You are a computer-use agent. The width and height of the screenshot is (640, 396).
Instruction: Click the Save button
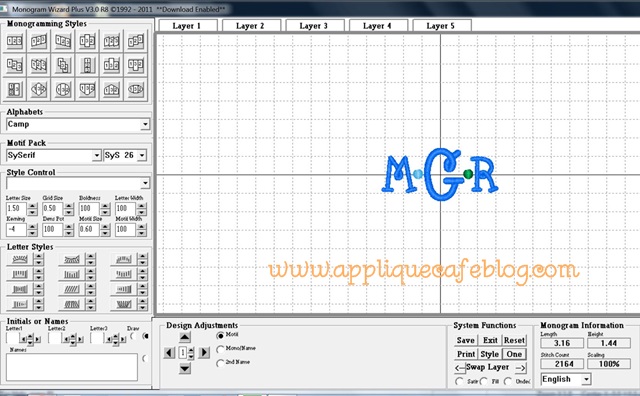[466, 340]
